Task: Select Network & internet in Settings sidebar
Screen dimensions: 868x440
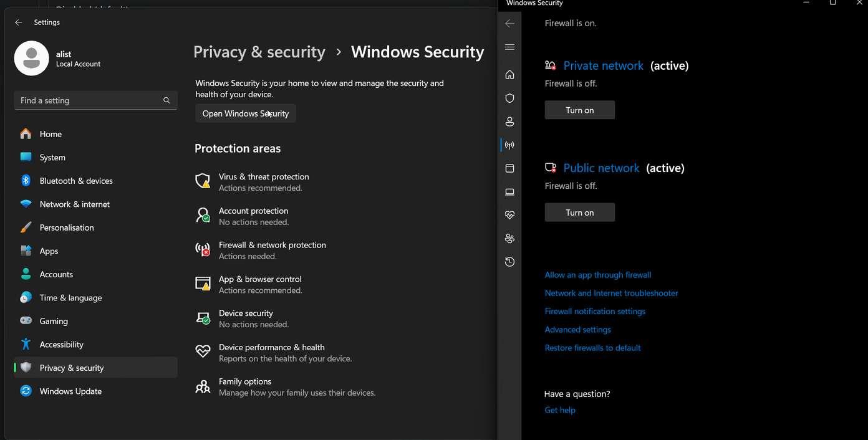Action: (74, 204)
